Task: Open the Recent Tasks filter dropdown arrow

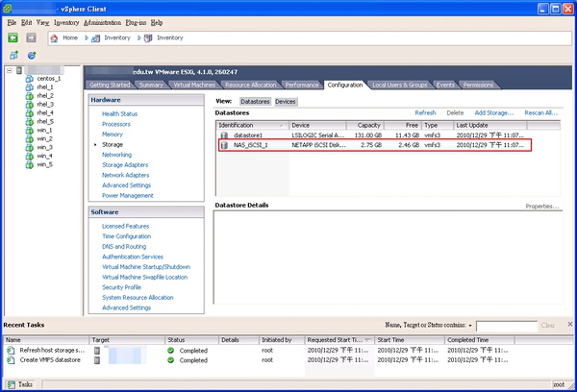Action: point(470,326)
